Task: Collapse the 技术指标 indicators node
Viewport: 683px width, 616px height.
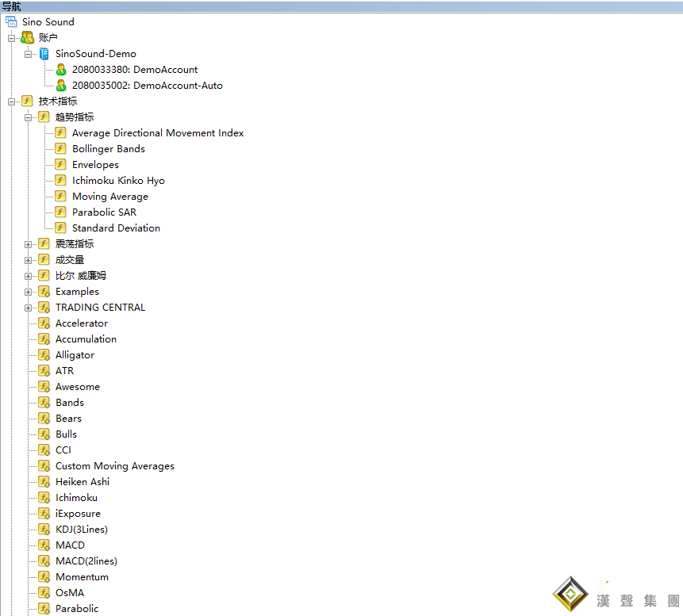Action: click(x=11, y=101)
